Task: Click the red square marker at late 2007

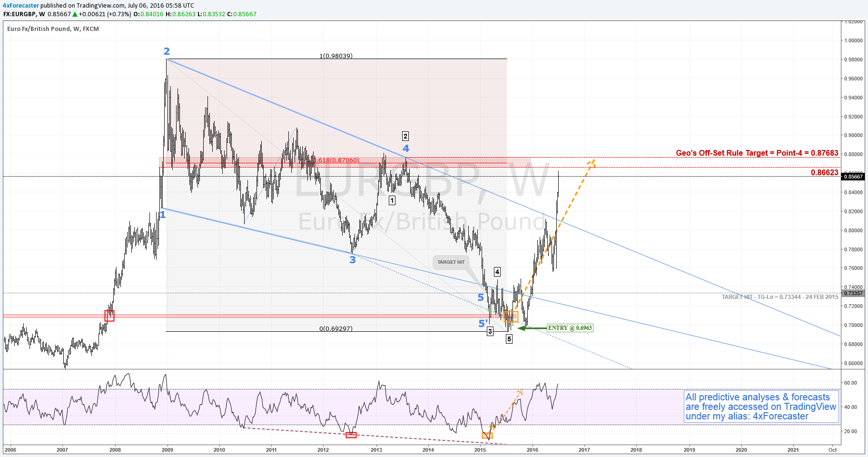Action: (109, 316)
